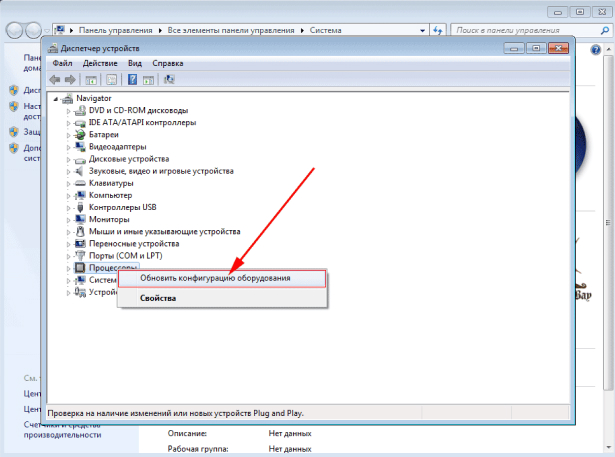
Task: Click the mouse icon for Мыши category
Action: pos(80,231)
